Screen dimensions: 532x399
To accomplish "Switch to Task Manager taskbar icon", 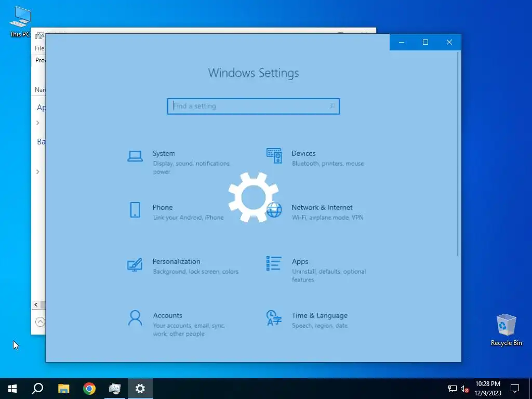I will 115,389.
